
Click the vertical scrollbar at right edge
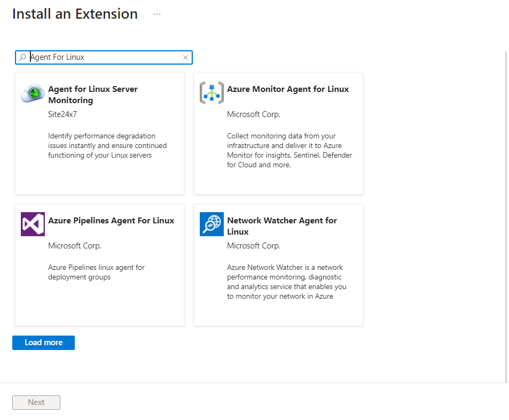(x=506, y=216)
